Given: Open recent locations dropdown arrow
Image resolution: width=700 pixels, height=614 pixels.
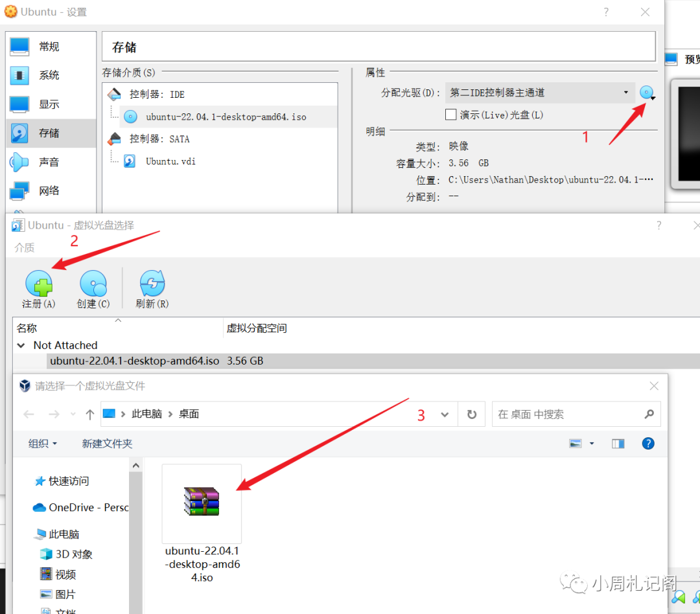Looking at the screenshot, I should [x=73, y=415].
